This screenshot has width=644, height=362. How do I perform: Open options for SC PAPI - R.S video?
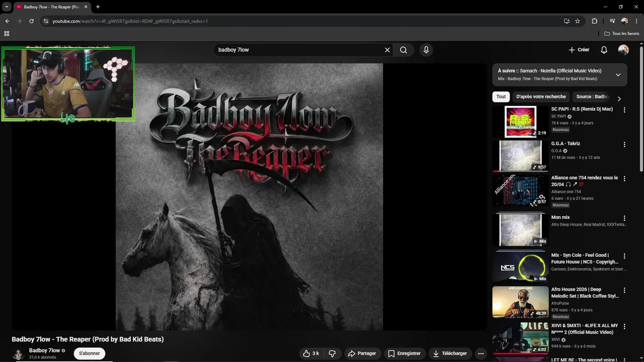[624, 110]
